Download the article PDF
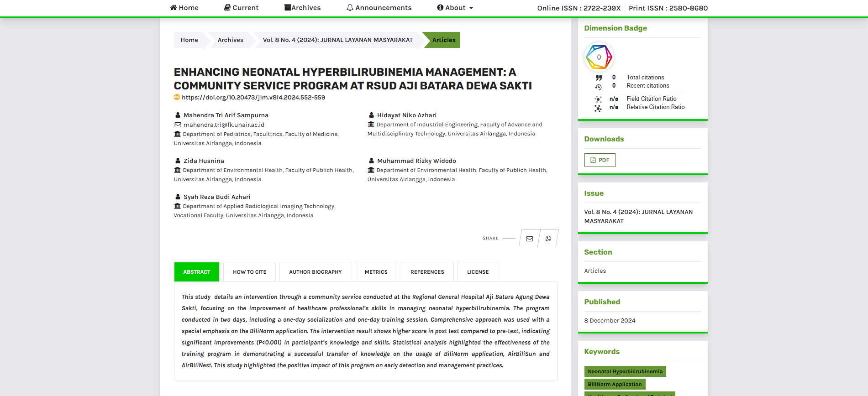 click(600, 160)
